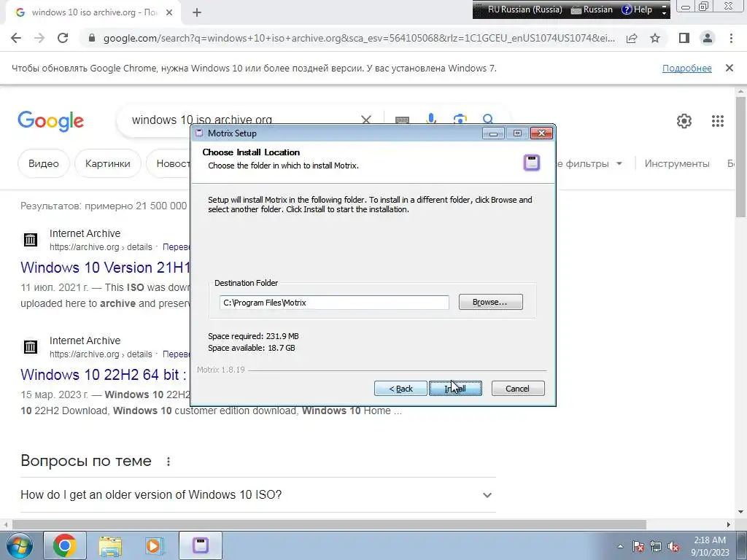Viewport: 747px width, 560px height.
Task: Click muted volume tray icon
Action: (x=673, y=545)
